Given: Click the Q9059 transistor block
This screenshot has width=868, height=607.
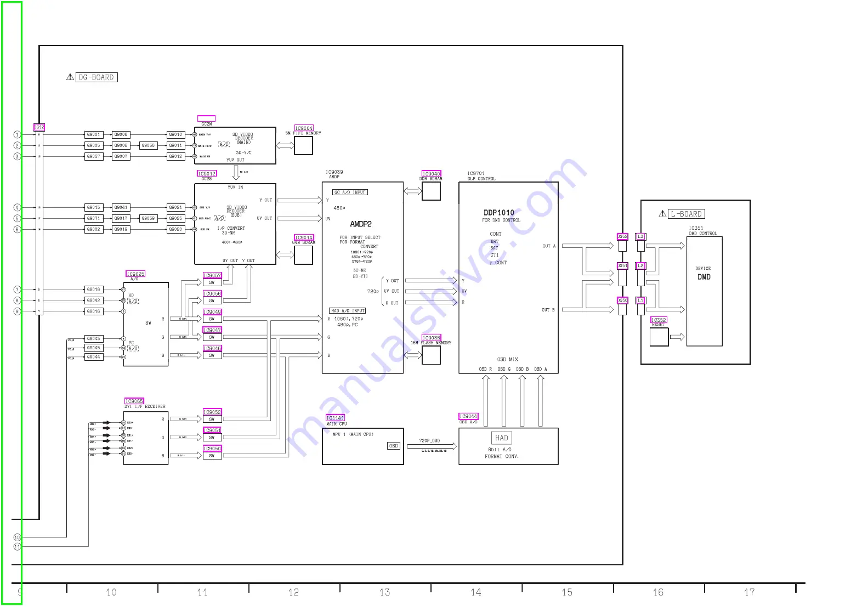Looking at the screenshot, I should tap(148, 218).
